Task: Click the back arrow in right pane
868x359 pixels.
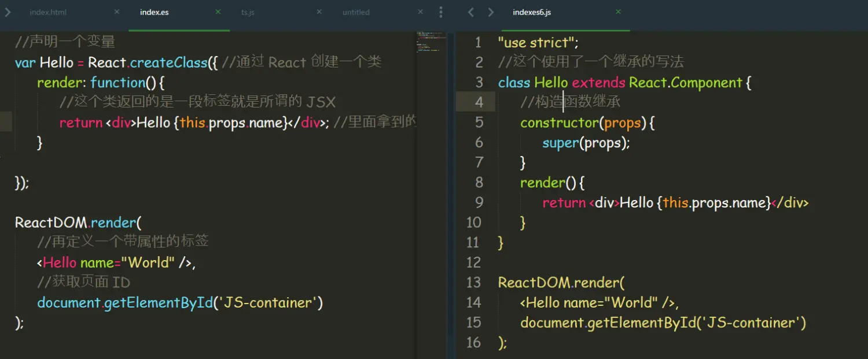Action: tap(471, 12)
